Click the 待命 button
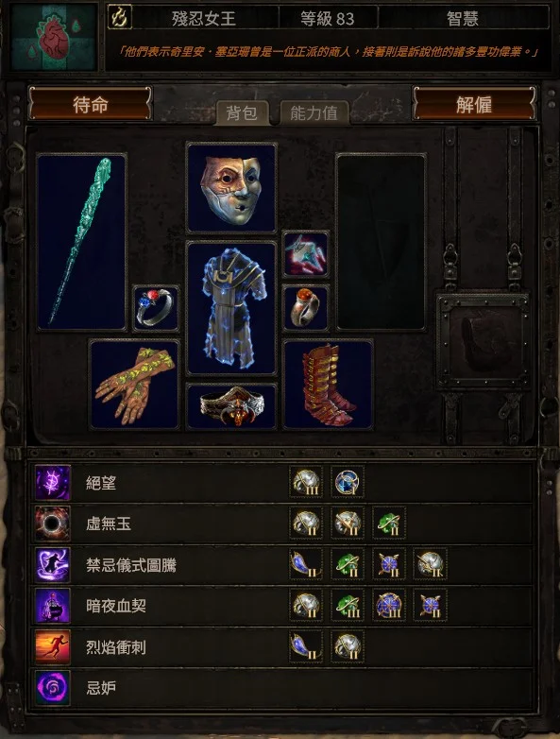Screen dimensions: 560x739 90,104
